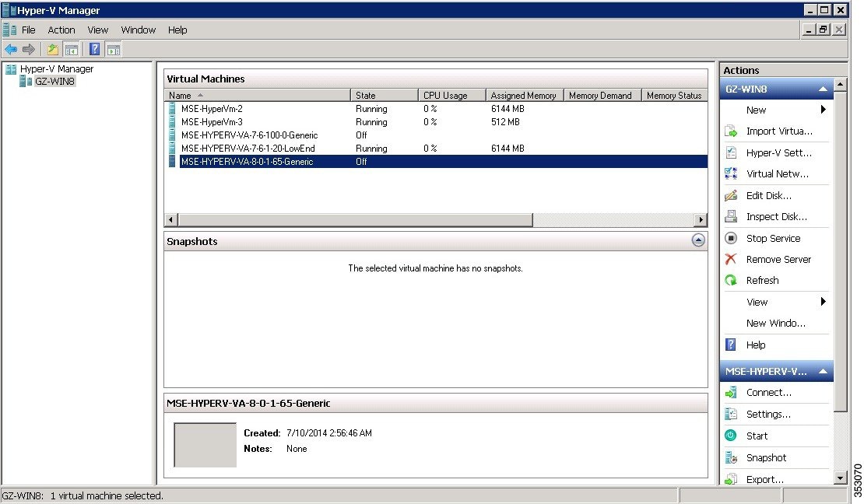Click the Virtual Network Manager icon
This screenshot has width=864, height=504.
pos(732,173)
